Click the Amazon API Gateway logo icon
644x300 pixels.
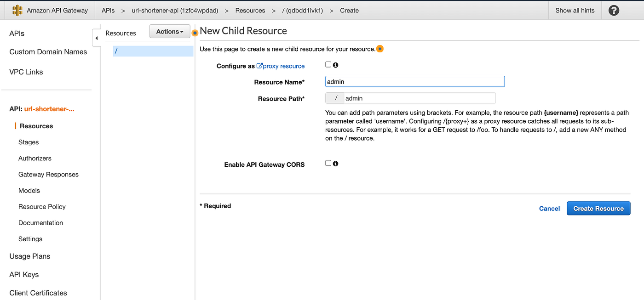click(17, 11)
